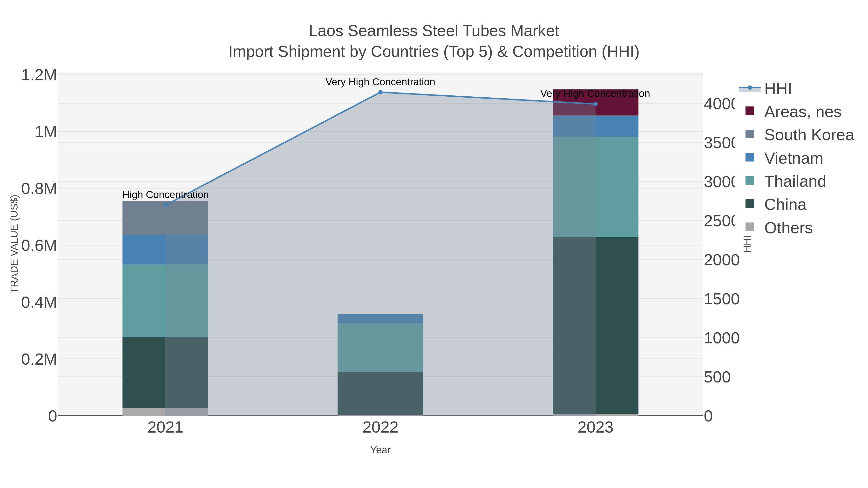
Task: Click the 2022 x-axis tick label
Action: (x=380, y=428)
